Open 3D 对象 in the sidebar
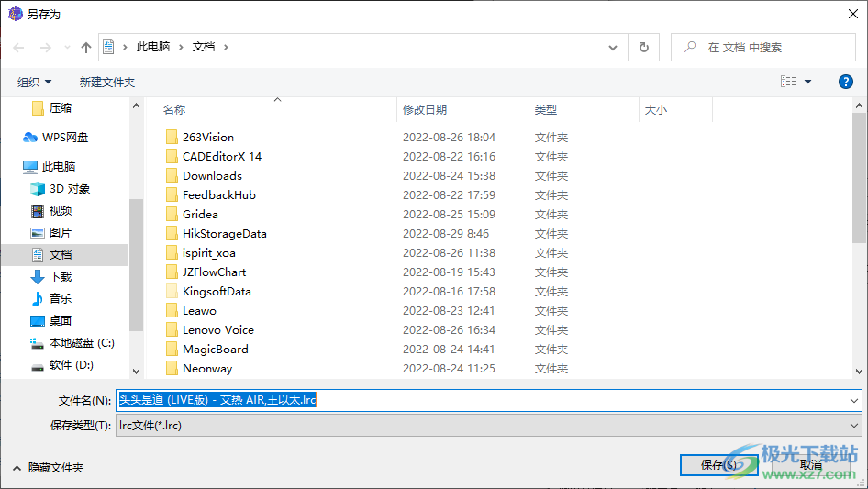The height and width of the screenshot is (489, 868). pyautogui.click(x=61, y=189)
